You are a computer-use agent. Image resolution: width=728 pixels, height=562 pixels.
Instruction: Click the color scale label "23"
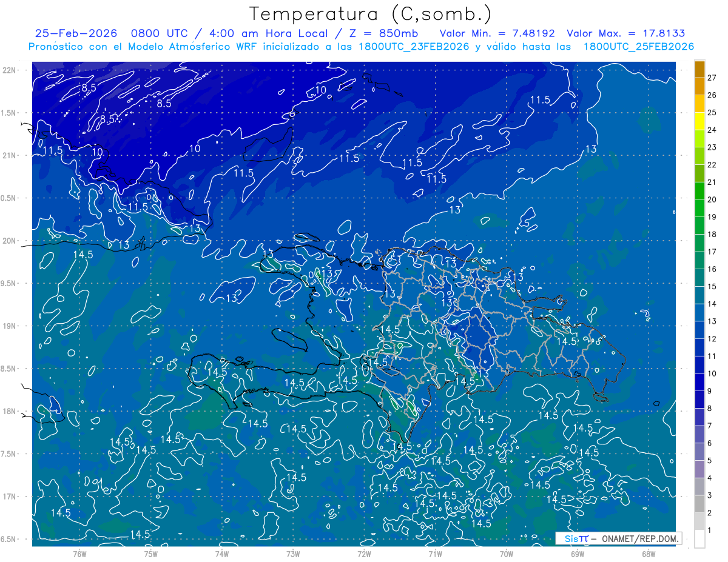[x=712, y=147]
